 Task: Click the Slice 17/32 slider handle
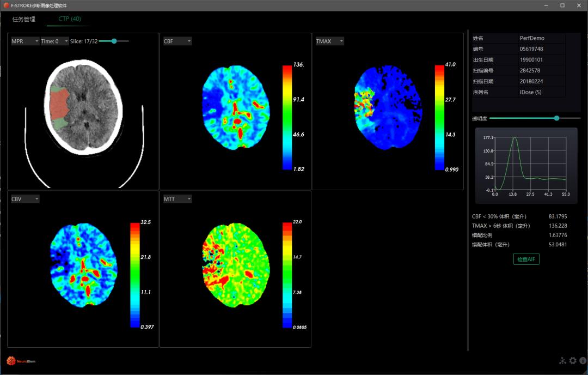tap(114, 41)
